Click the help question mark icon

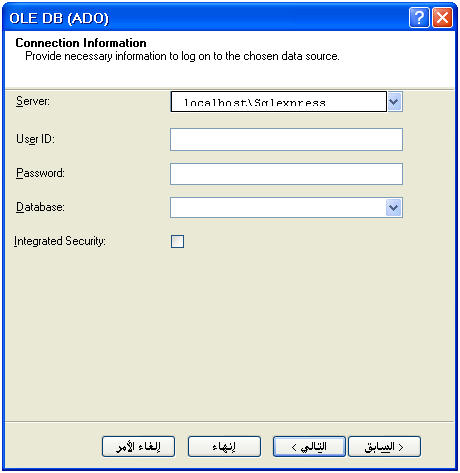(x=419, y=18)
